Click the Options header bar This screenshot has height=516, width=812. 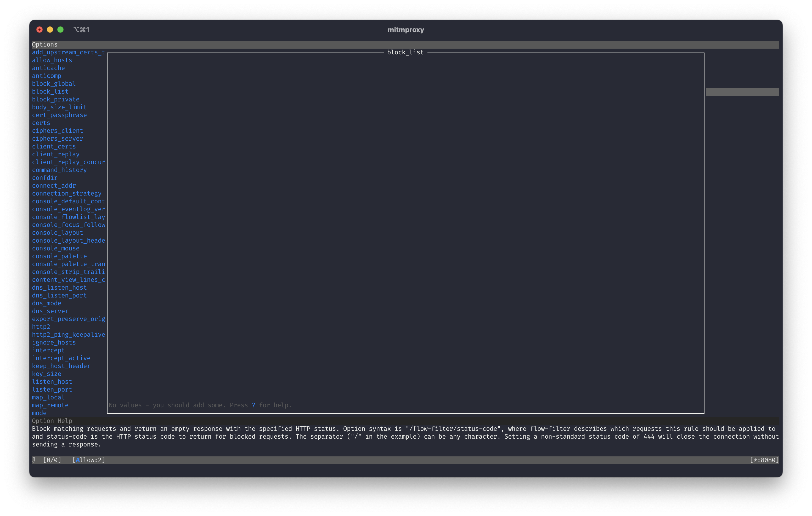pyautogui.click(x=44, y=44)
